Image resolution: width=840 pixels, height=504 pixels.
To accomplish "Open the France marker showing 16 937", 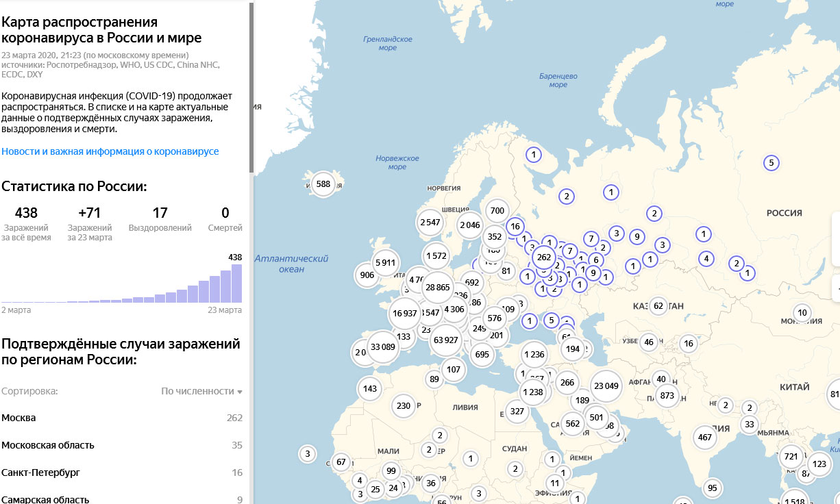I will [x=404, y=313].
